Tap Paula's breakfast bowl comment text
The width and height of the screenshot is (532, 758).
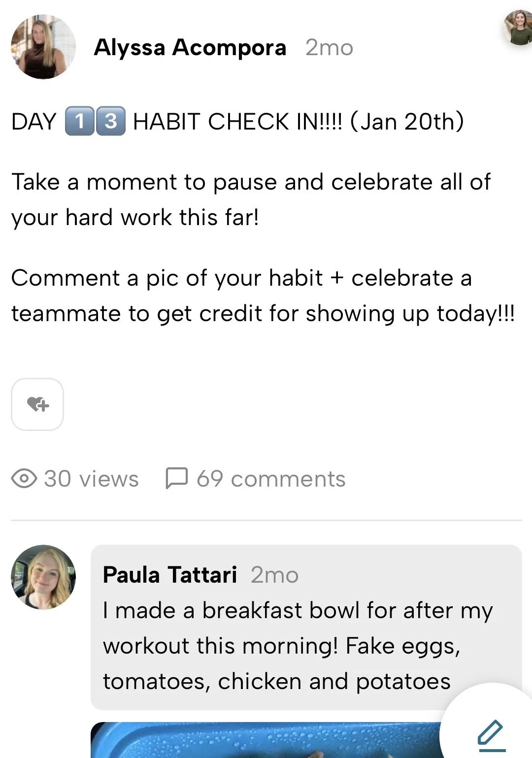click(298, 646)
